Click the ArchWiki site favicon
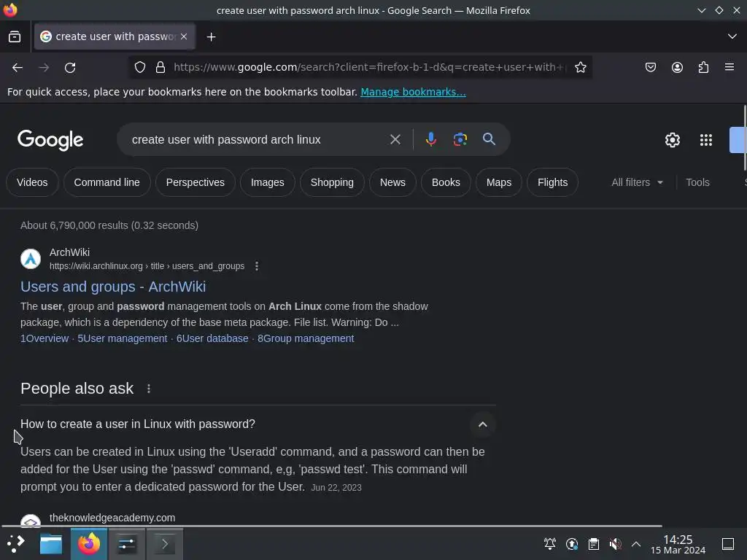This screenshot has height=560, width=747. coord(31,259)
